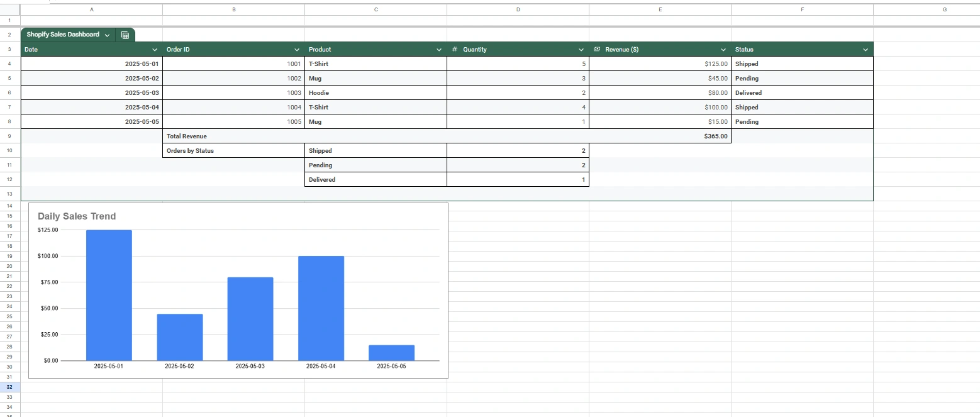Select the Total Revenue label cell
Viewport: 980px width, 417px height.
(234, 136)
